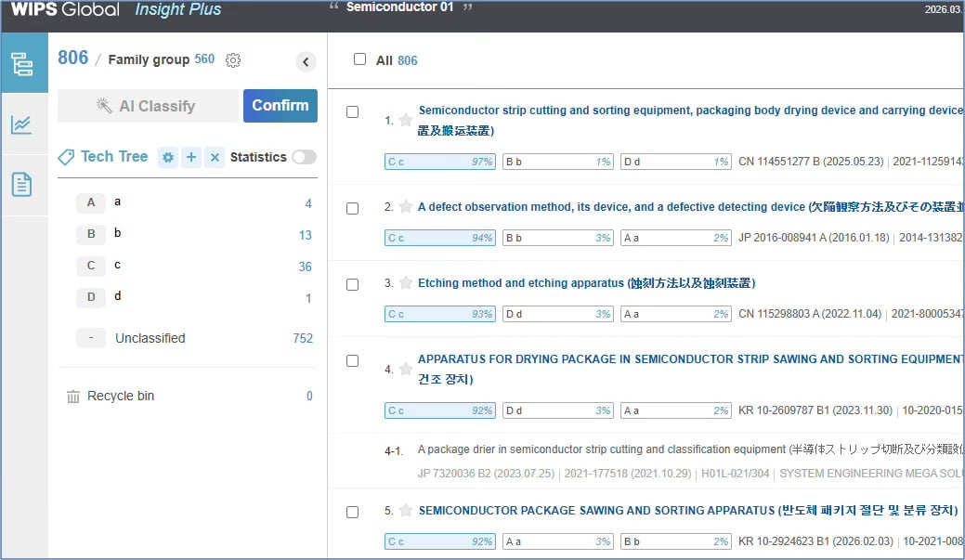Collapse the left panel with chevron
Viewport: 965px width, 560px height.
coord(306,61)
